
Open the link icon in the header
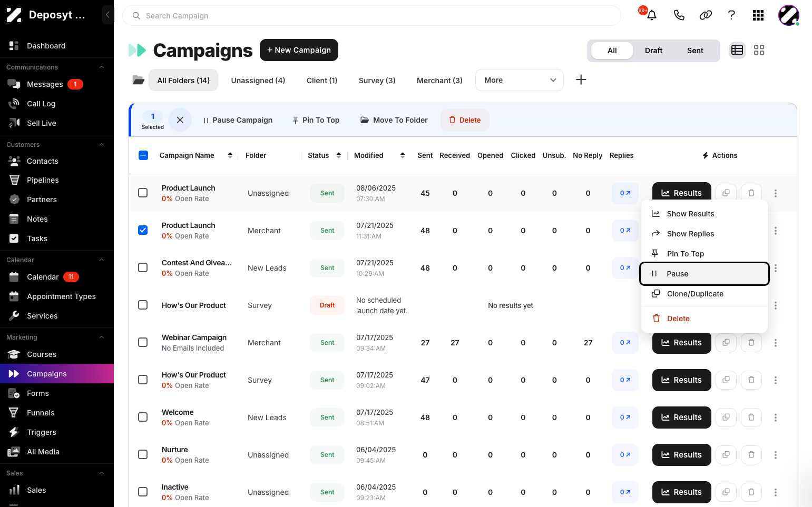click(x=706, y=15)
